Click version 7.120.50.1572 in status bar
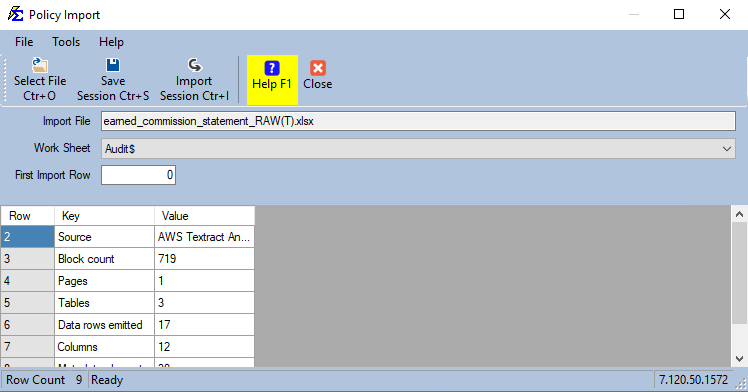 (694, 380)
